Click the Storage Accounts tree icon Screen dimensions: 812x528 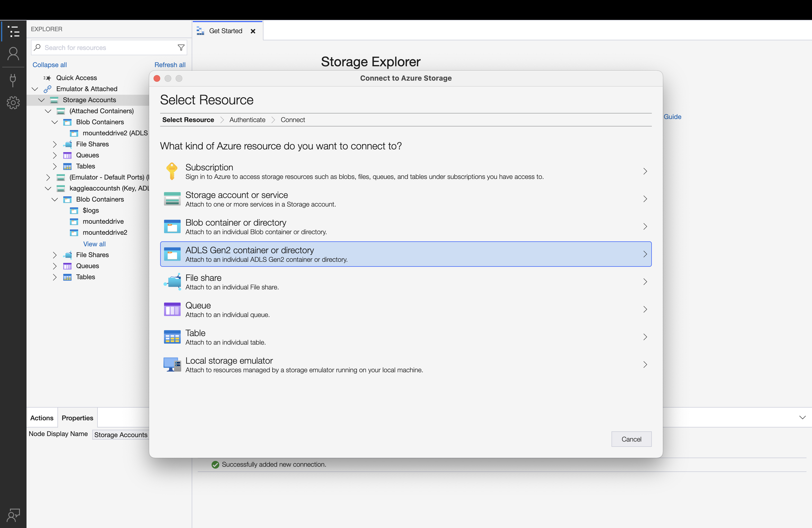54,100
